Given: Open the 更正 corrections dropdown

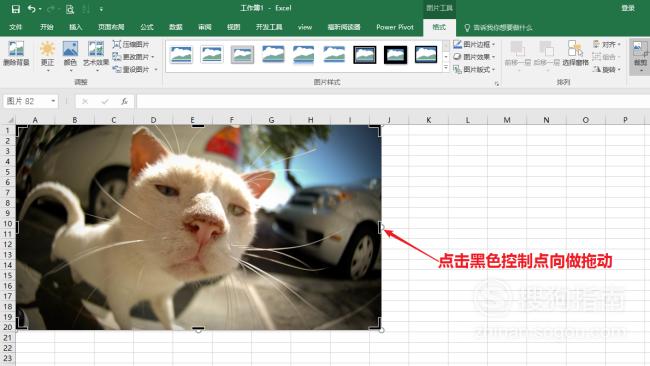Looking at the screenshot, I should click(47, 56).
